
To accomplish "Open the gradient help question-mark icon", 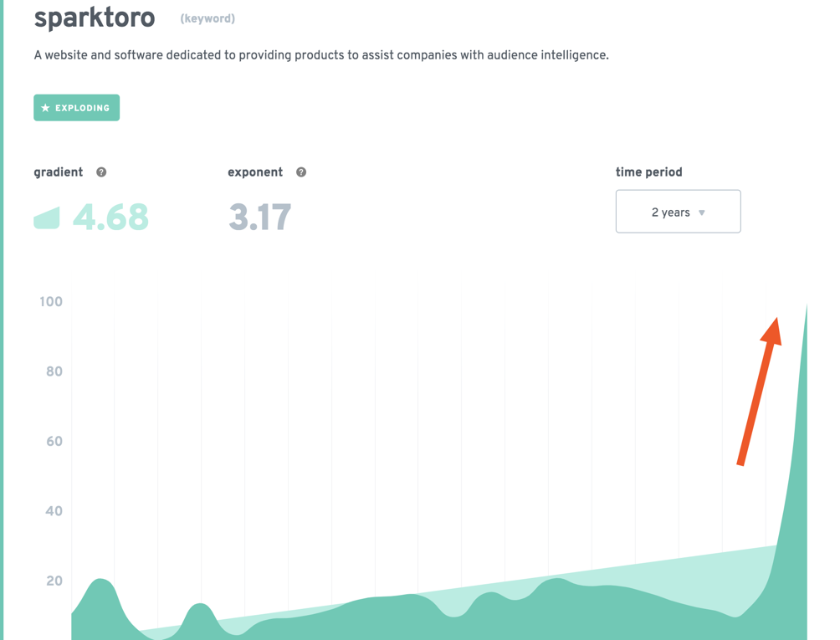I will (101, 172).
